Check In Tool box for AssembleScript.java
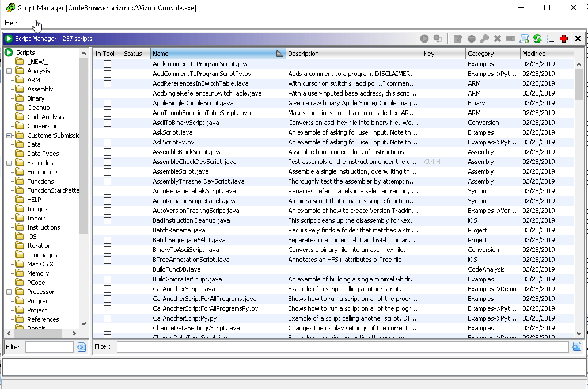 point(107,171)
